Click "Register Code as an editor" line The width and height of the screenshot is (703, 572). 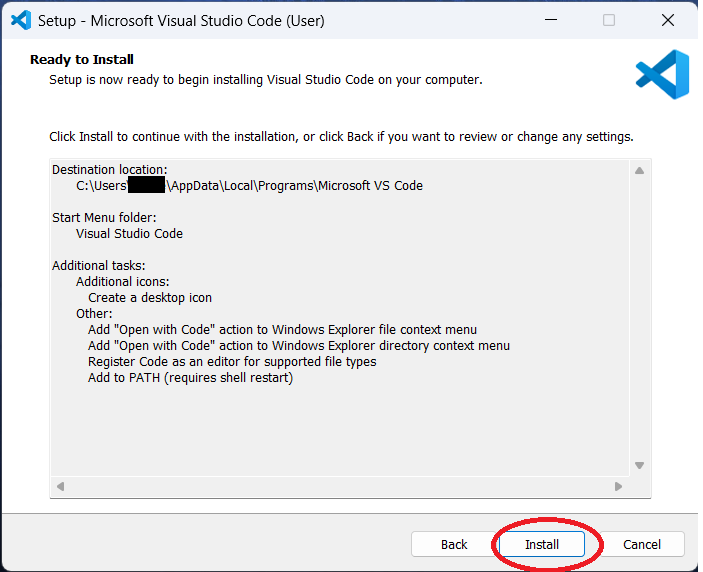[232, 361]
